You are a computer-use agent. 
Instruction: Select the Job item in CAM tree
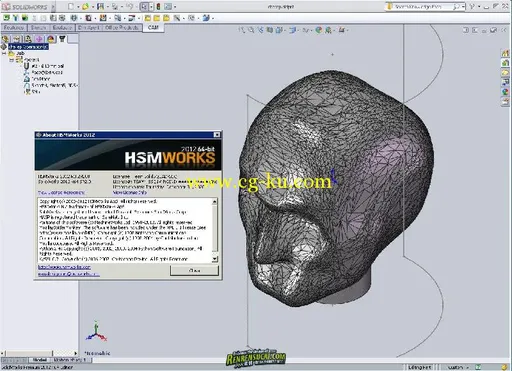pyautogui.click(x=20, y=53)
